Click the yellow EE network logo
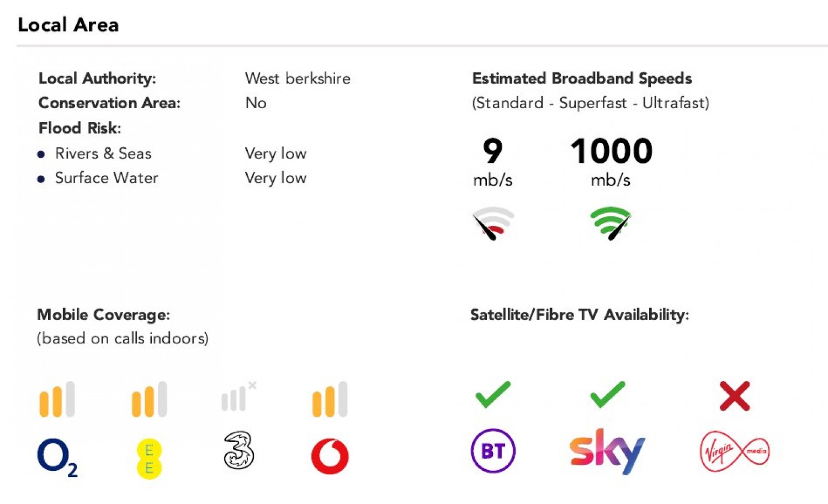828x504 pixels. [x=149, y=459]
